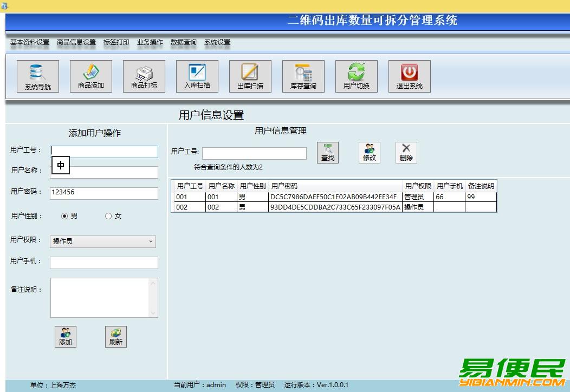Select the 商品打标 labeling icon
This screenshot has height=392, width=570.
pos(144,76)
